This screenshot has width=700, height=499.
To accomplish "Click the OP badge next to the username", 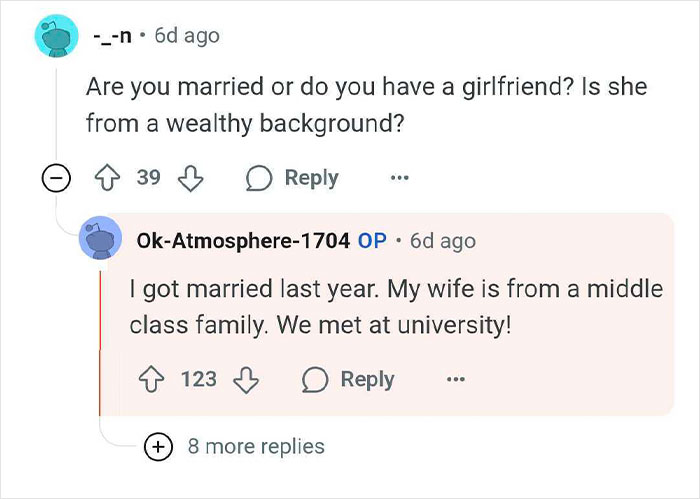I will point(372,241).
